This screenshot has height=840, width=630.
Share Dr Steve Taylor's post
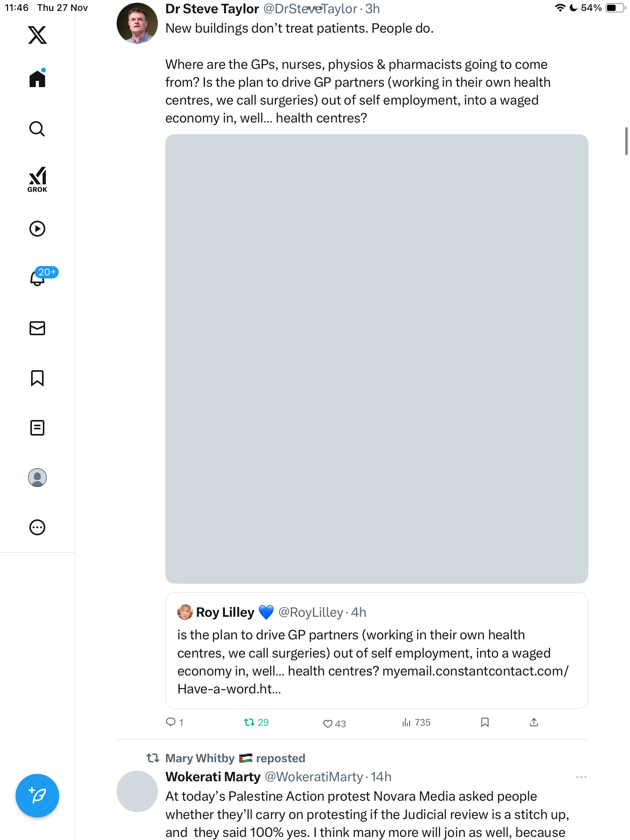(534, 723)
